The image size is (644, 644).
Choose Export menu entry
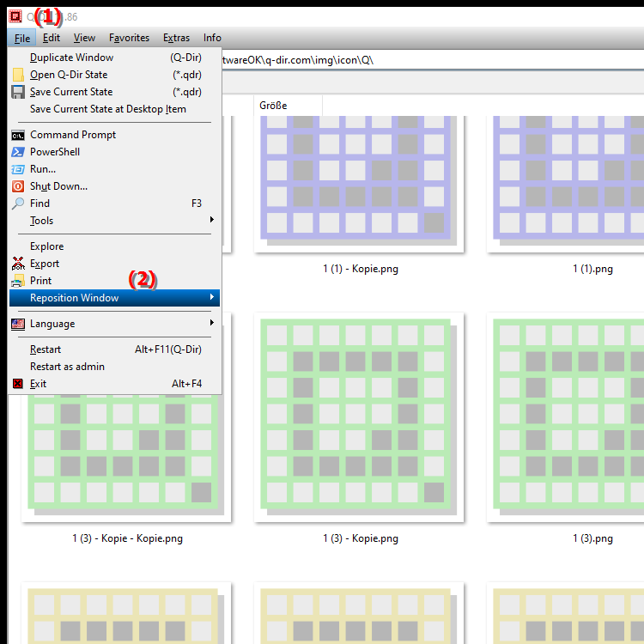click(114, 264)
